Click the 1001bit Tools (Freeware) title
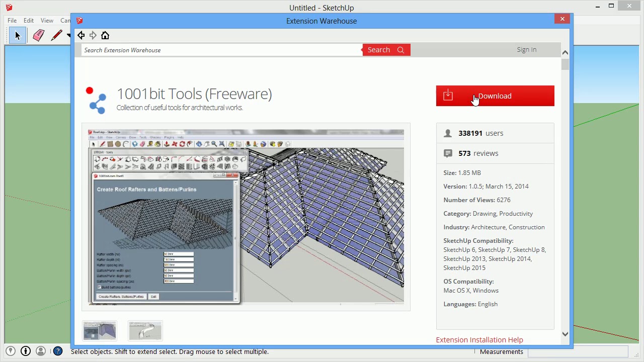The image size is (644, 362). pyautogui.click(x=194, y=94)
